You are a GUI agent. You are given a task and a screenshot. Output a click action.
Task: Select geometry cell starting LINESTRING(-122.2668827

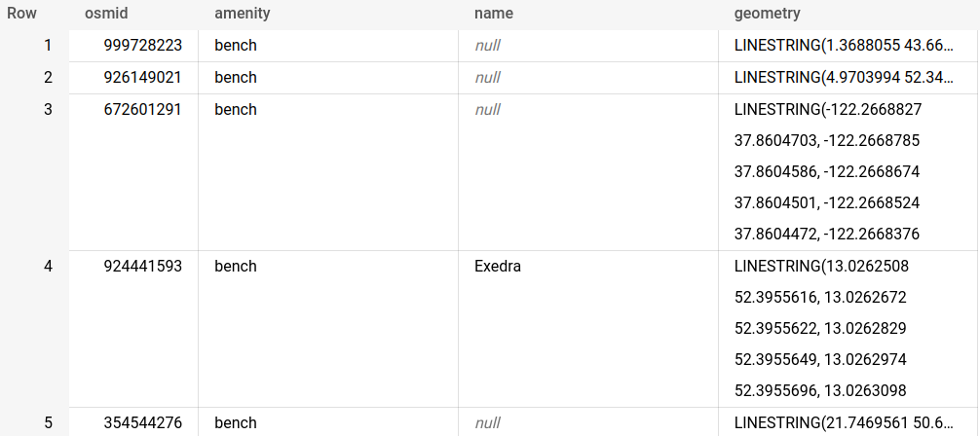[828, 172]
